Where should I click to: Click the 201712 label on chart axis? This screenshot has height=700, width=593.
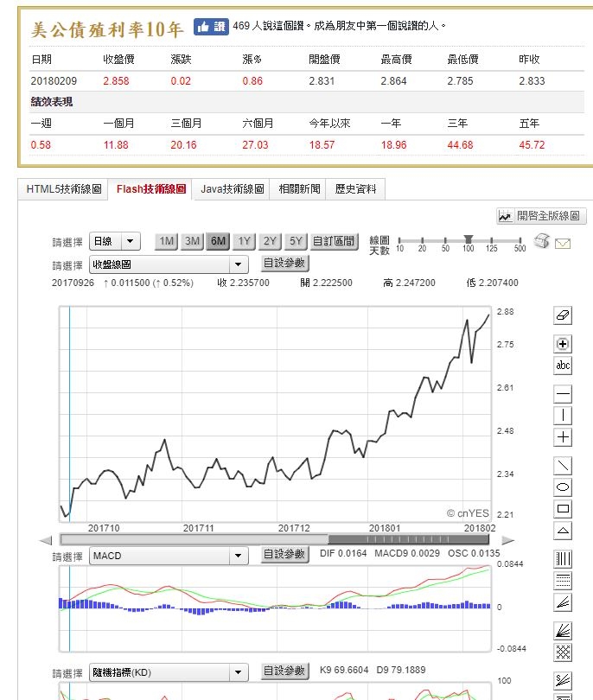tap(294, 528)
